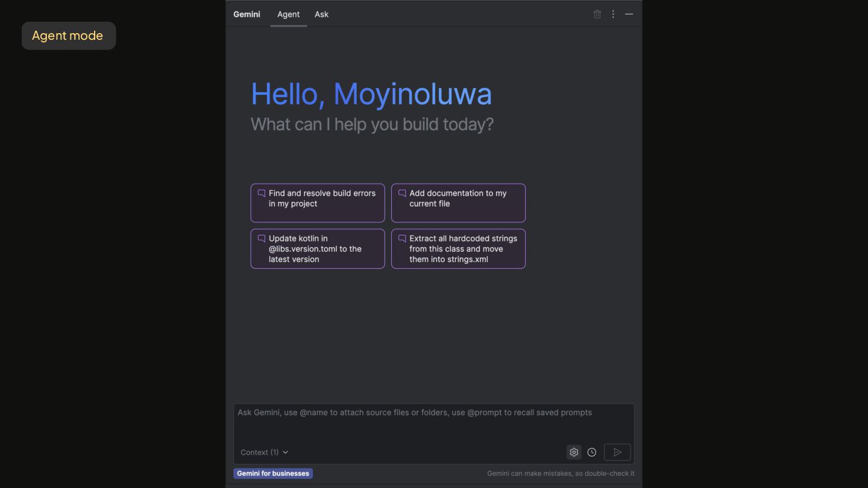Click the 'Gemini for businesses' badge
The image size is (868, 488).
coord(273,474)
